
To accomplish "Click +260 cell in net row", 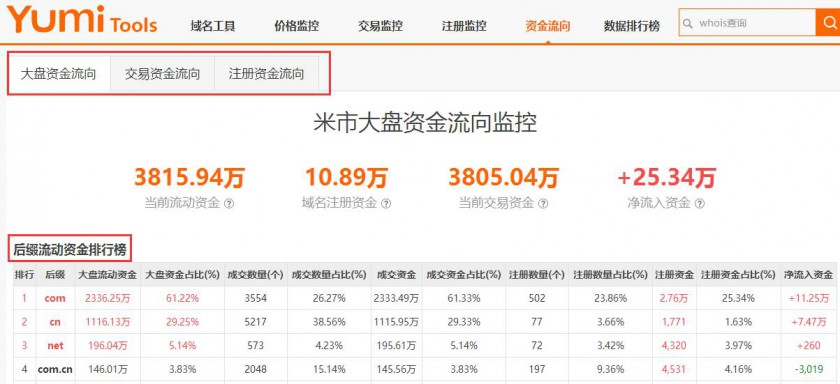I will 808,345.
